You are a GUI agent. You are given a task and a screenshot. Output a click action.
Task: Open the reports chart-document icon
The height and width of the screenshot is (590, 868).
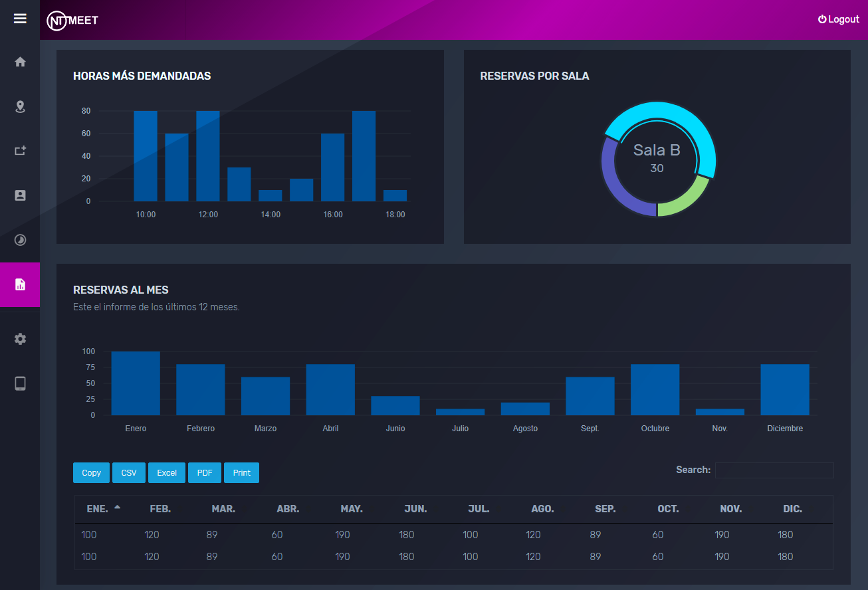pos(20,284)
